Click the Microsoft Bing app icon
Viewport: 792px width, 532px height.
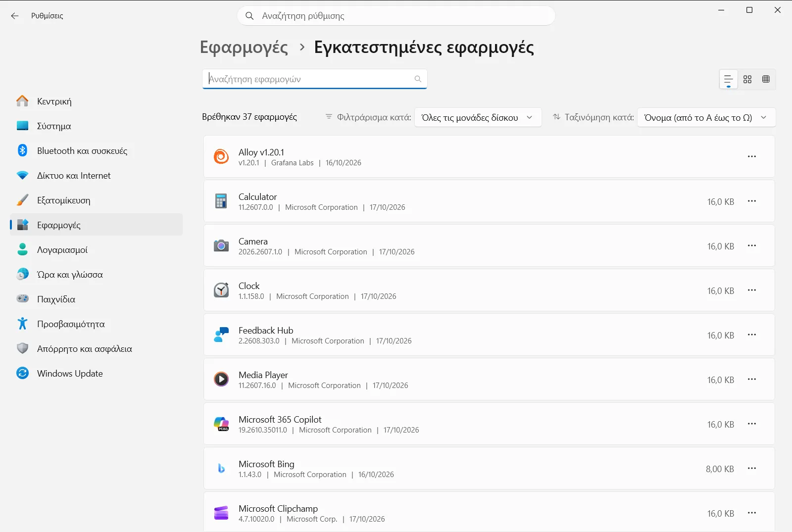221,468
